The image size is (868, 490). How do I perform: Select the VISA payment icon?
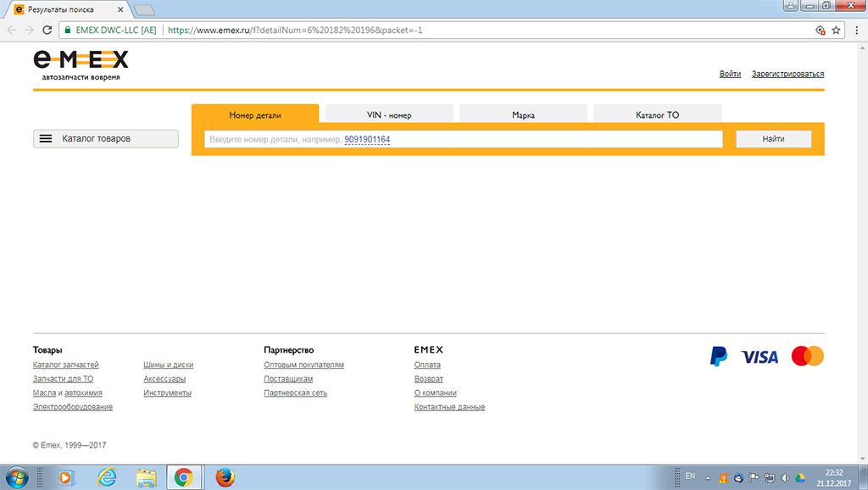coord(759,356)
